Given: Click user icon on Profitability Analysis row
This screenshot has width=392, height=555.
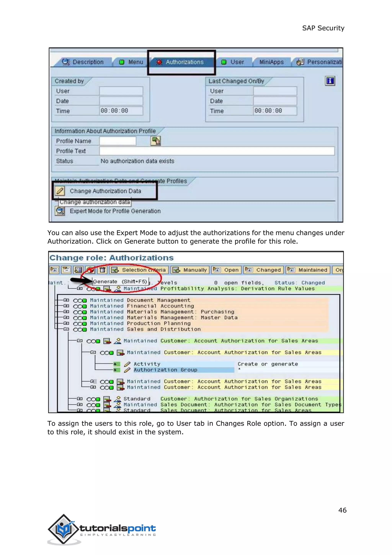Looking at the screenshot, I should click(118, 289).
